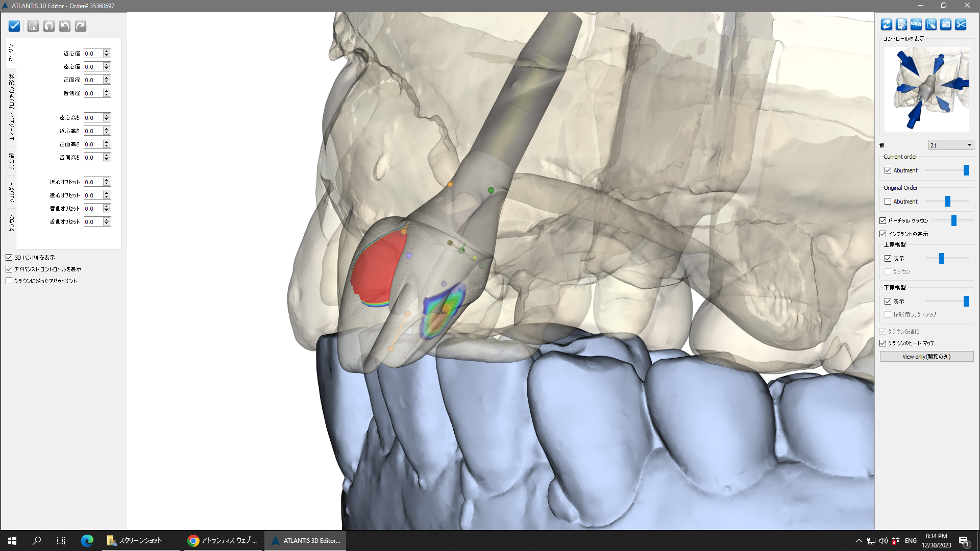Click the blue checkmark approve icon
Viewport: 980px width, 551px height.
click(14, 26)
